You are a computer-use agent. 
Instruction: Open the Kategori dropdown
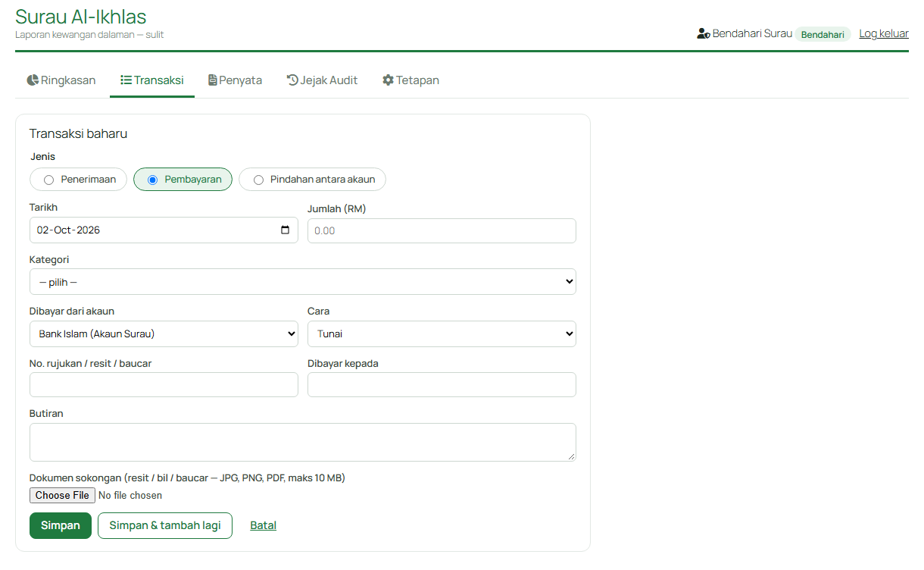303,282
